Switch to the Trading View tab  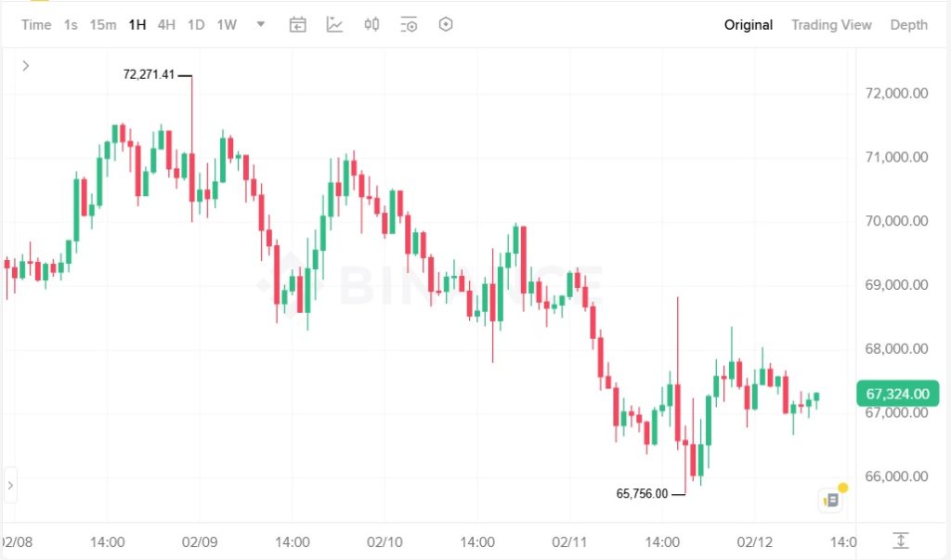(x=831, y=25)
